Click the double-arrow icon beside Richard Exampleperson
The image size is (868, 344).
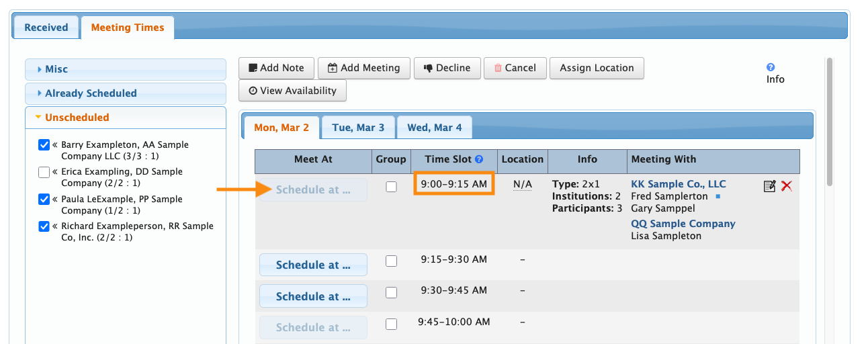tap(56, 226)
